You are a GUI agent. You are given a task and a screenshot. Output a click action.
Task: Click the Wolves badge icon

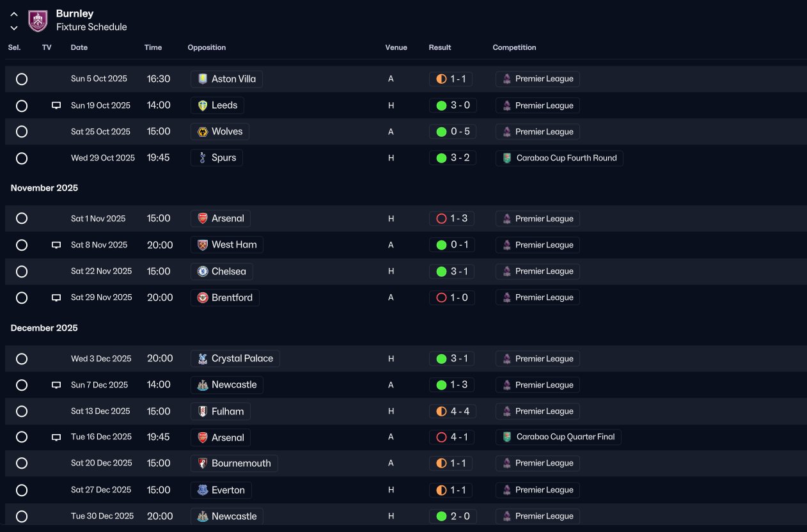coord(203,132)
